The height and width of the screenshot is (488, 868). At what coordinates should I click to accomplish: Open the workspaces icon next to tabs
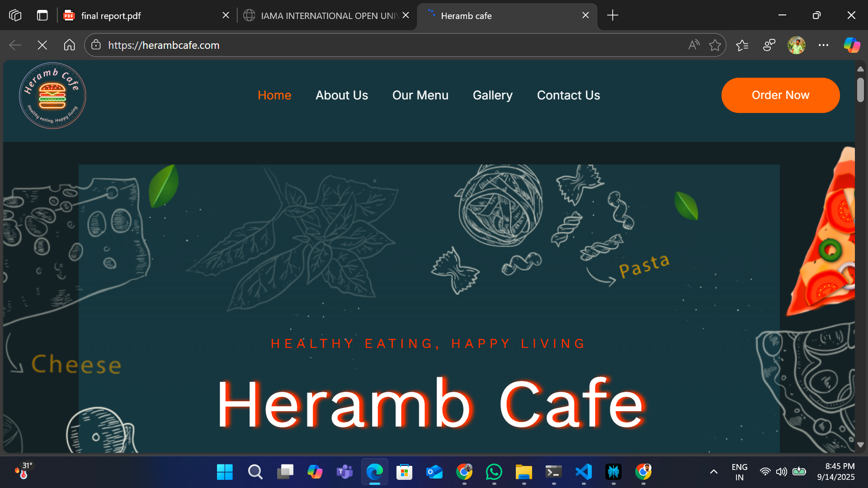pyautogui.click(x=15, y=15)
